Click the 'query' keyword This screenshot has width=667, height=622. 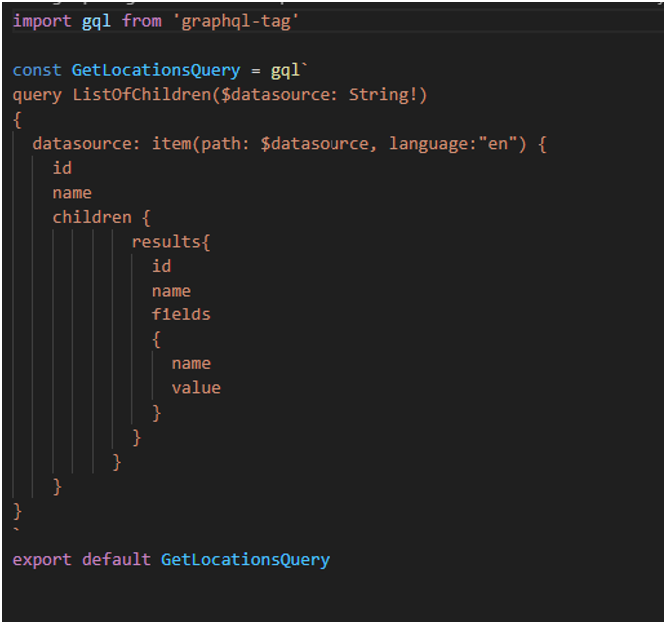(37, 95)
